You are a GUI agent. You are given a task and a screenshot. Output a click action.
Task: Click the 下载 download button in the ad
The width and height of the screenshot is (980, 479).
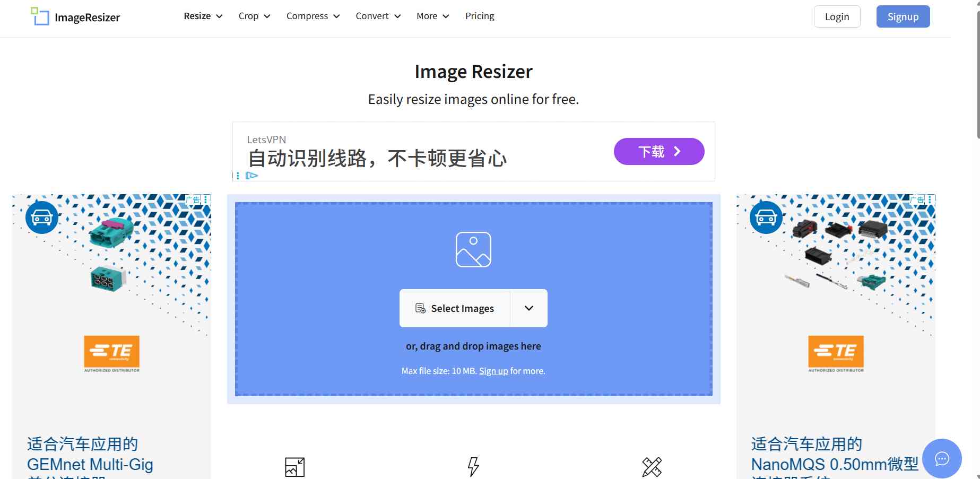(658, 151)
